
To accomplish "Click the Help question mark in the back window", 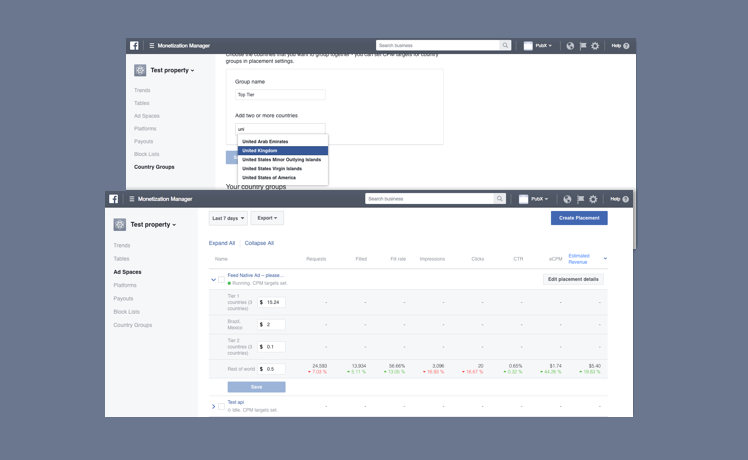I will click(626, 46).
